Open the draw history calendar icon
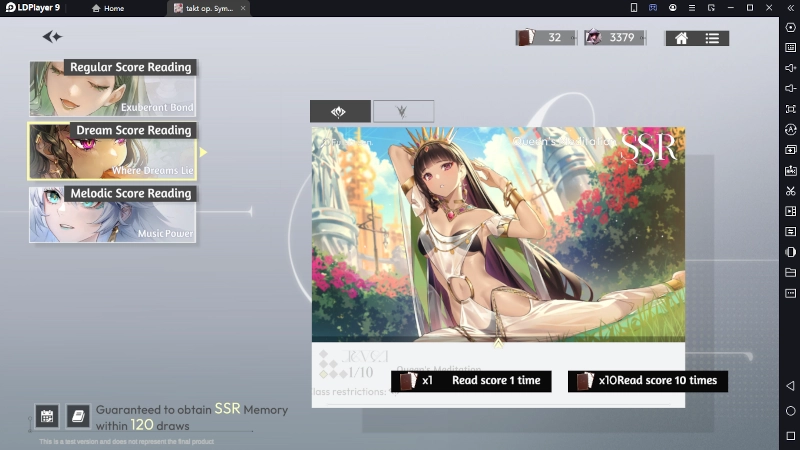 (x=46, y=415)
